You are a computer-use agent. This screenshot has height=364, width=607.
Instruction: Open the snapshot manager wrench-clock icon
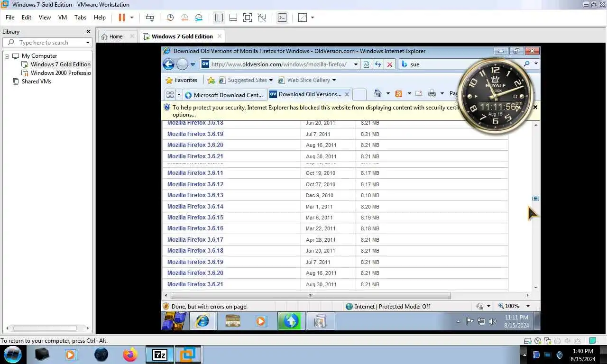199,18
